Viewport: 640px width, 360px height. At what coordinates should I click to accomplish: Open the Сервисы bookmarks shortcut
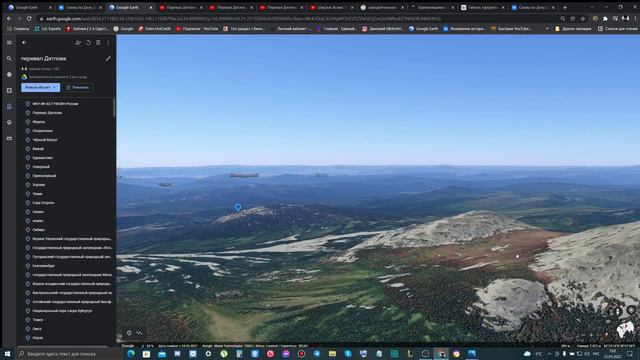pyautogui.click(x=18, y=29)
